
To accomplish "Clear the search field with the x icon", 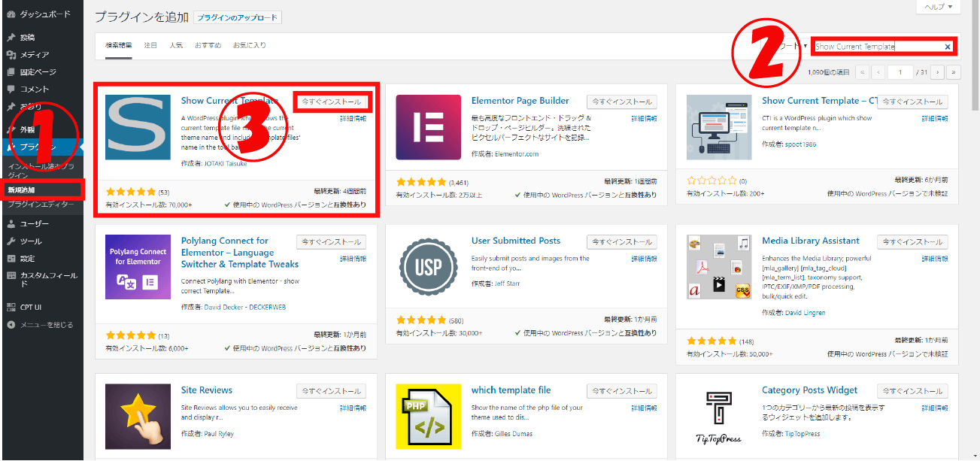I will pyautogui.click(x=948, y=47).
